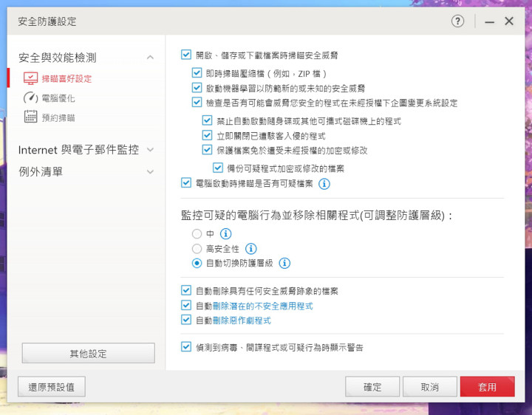Click the red 套用 button

(x=487, y=386)
